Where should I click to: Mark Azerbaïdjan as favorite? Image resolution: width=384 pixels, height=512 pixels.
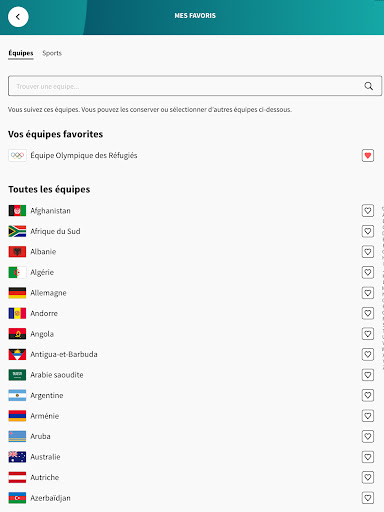(x=368, y=498)
